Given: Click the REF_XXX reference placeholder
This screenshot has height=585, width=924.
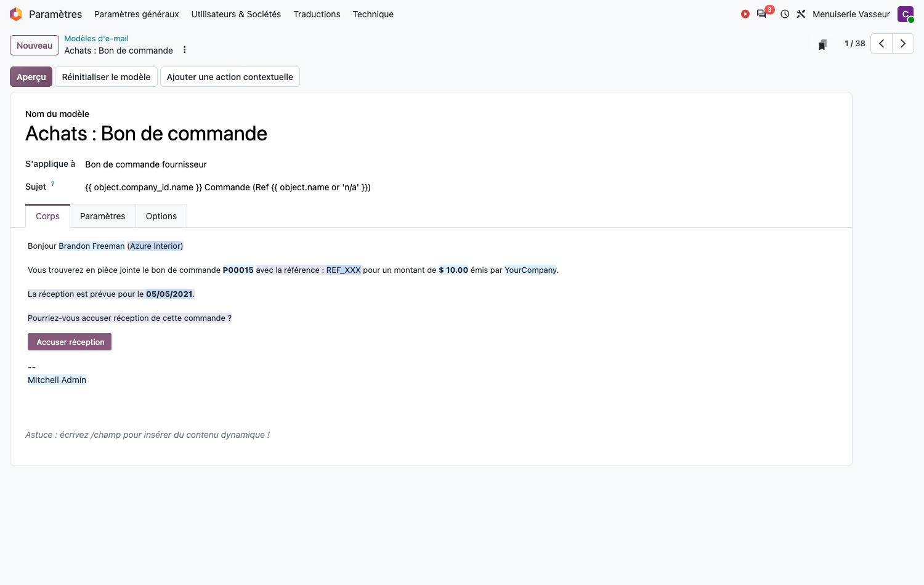Looking at the screenshot, I should click(344, 270).
